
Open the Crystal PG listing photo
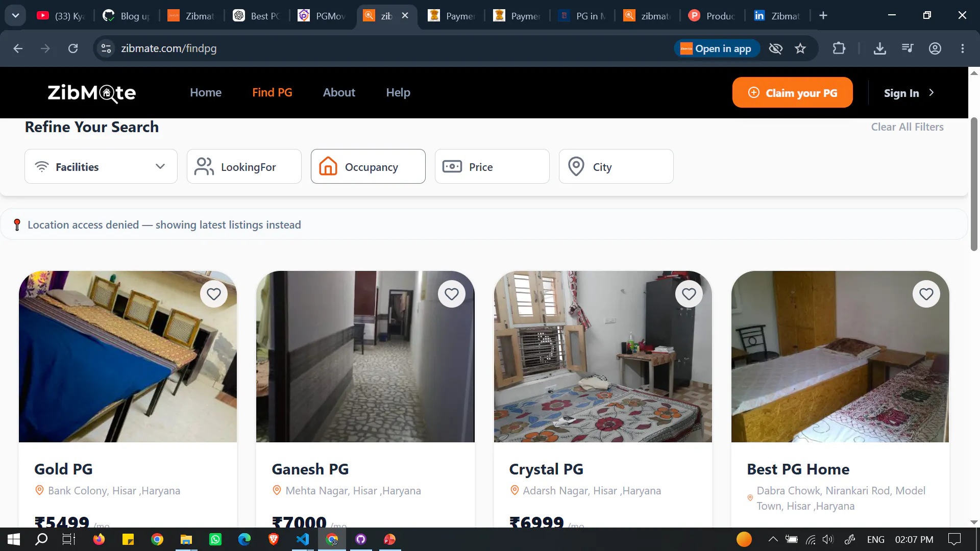(603, 357)
